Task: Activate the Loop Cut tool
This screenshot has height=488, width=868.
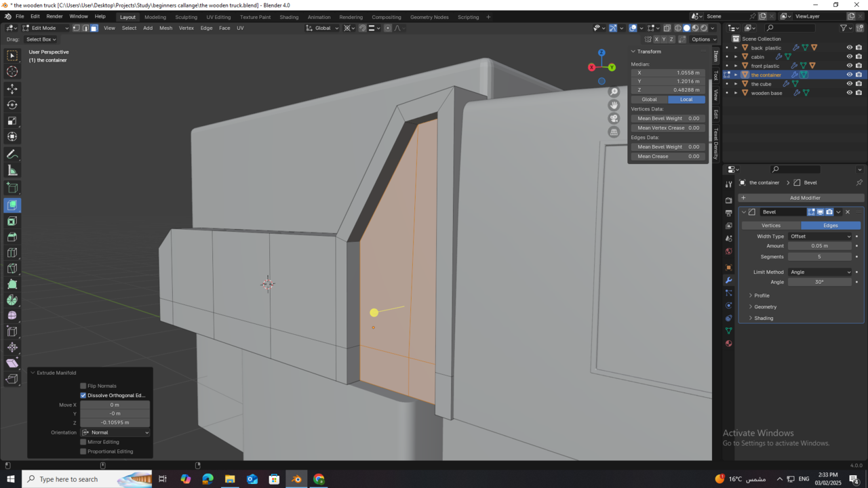Action: coord(12,252)
